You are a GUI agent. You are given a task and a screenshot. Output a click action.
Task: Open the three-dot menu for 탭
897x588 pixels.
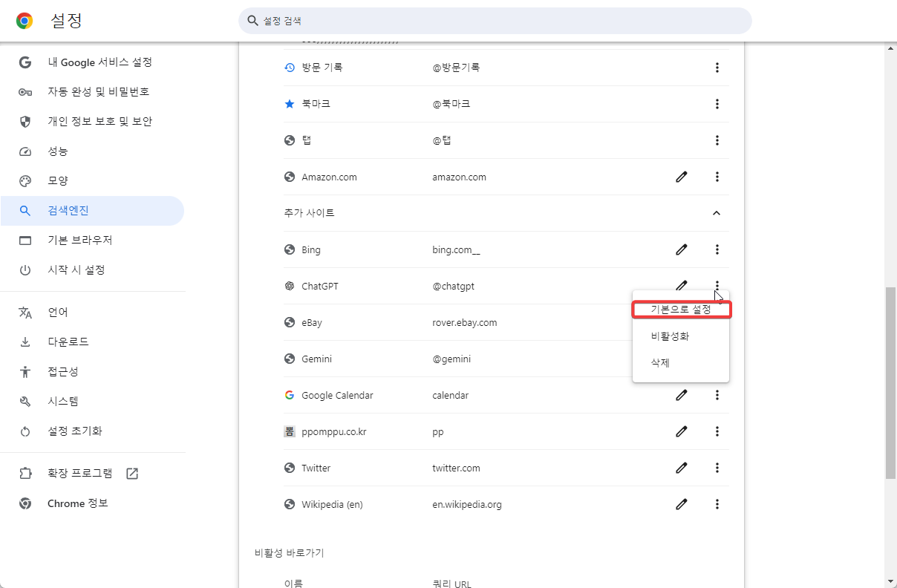(717, 140)
